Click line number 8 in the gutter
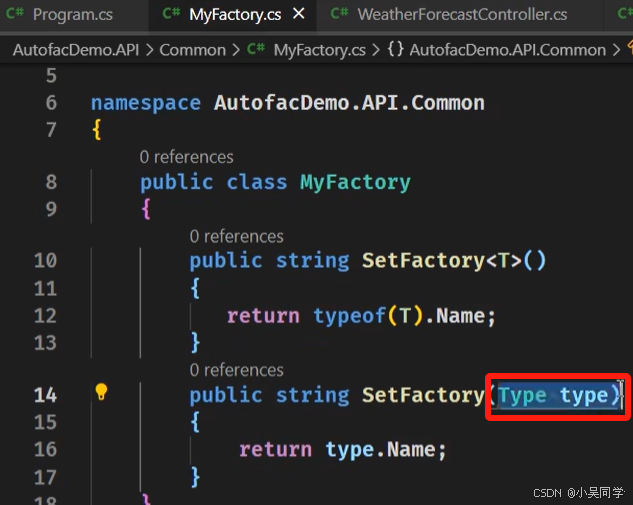 51,182
